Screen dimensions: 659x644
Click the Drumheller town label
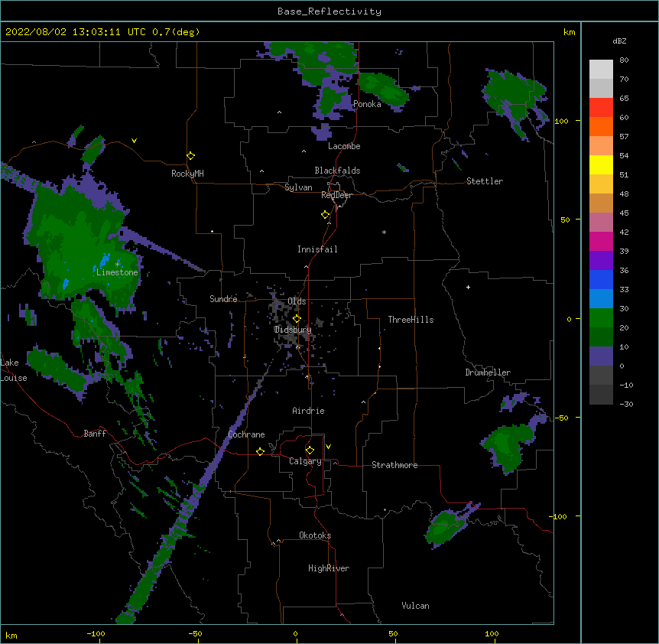coord(488,372)
